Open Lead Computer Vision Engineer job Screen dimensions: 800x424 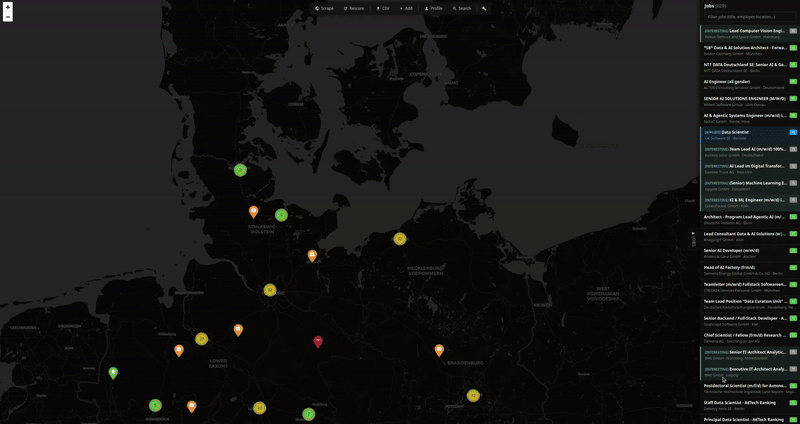click(x=749, y=34)
